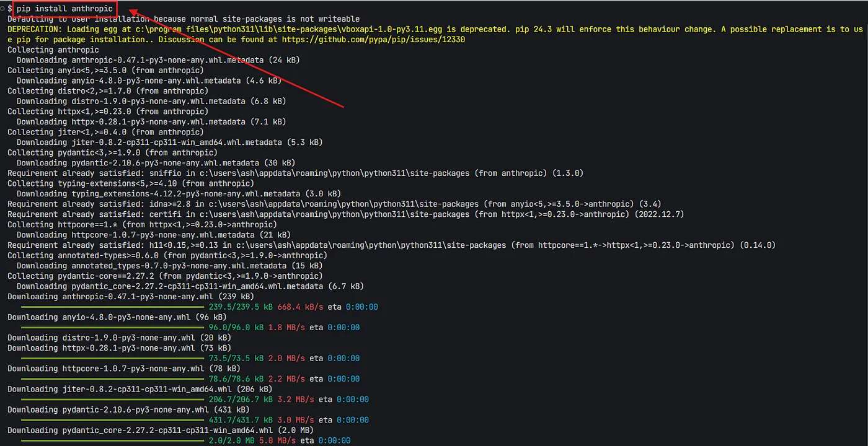Click 'Downloading httpcore-1.0.7' whl.metadata (21 kB) line
The height and width of the screenshot is (446, 868).
click(153, 235)
